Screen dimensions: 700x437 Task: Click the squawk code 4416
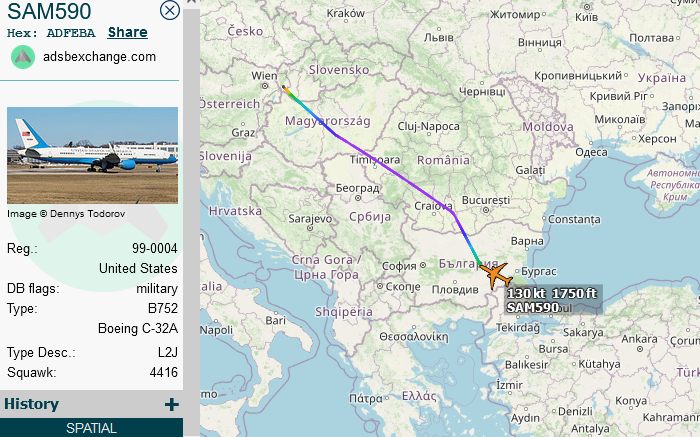pyautogui.click(x=163, y=372)
